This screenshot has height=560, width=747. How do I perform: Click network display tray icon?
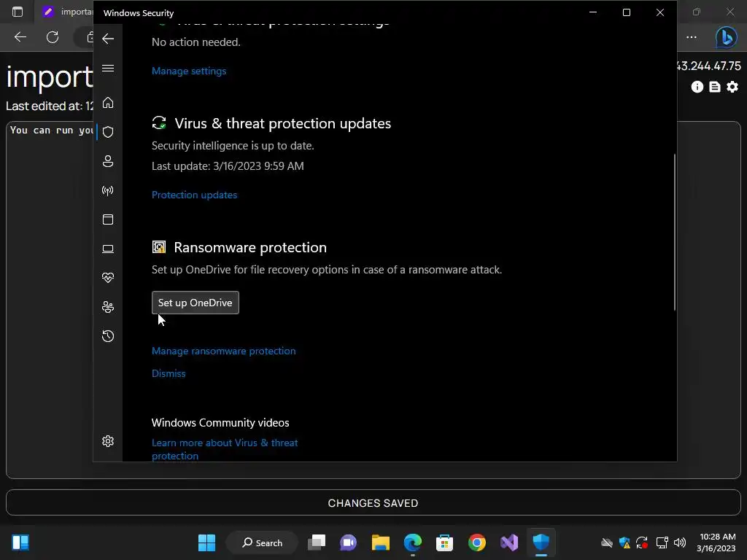[662, 542]
